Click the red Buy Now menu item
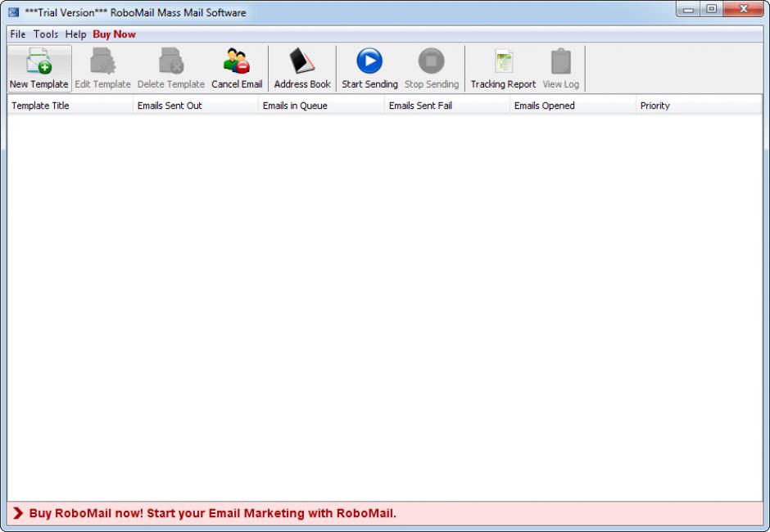Screen dimensions: 770x532 click(x=114, y=34)
